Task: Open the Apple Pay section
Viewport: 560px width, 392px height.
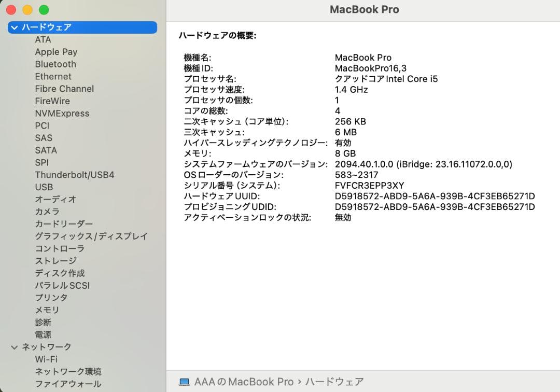Action: (x=56, y=51)
